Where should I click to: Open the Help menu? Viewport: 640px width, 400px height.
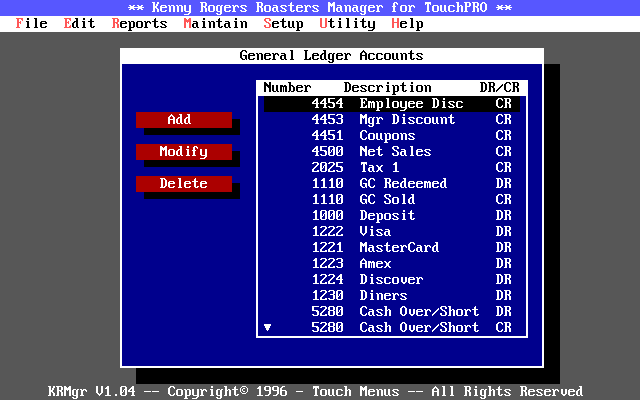coord(407,24)
